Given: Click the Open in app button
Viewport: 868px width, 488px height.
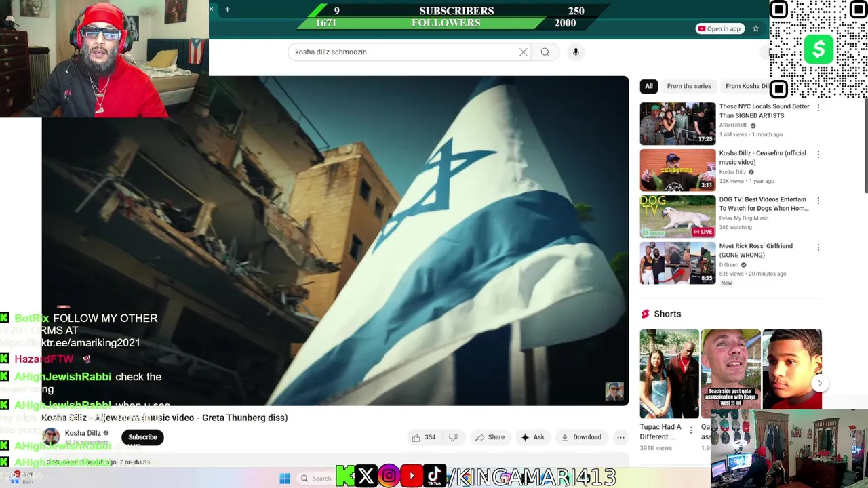Looking at the screenshot, I should coord(719,28).
